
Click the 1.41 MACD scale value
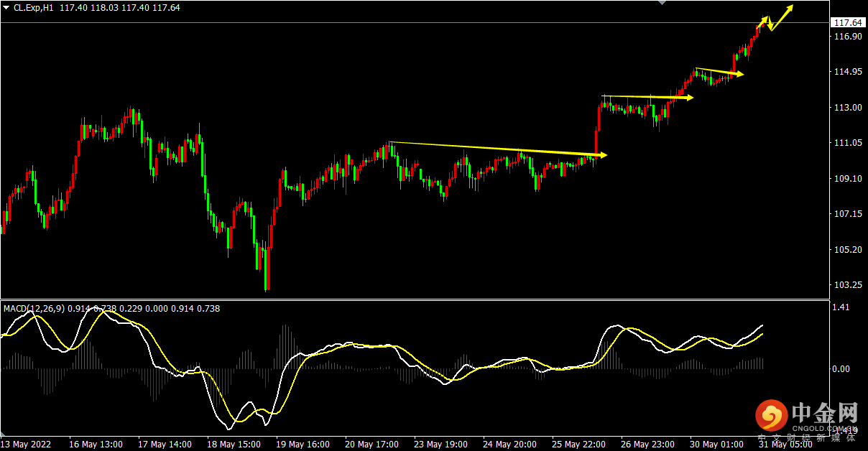click(841, 307)
